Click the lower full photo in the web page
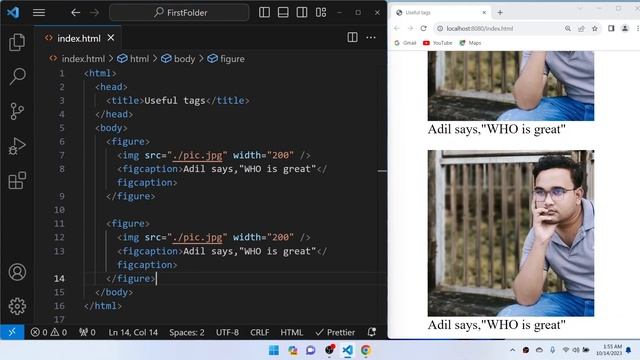This screenshot has width=640, height=360. point(511,233)
